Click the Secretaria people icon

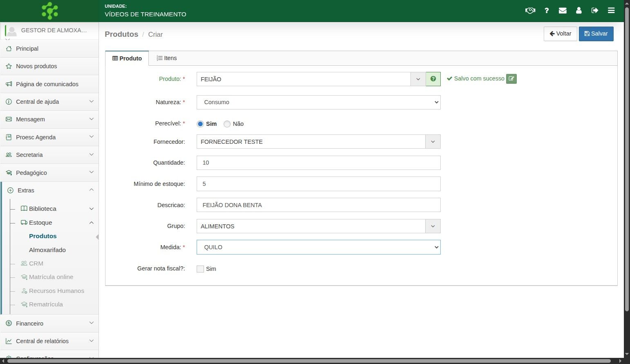click(x=9, y=155)
